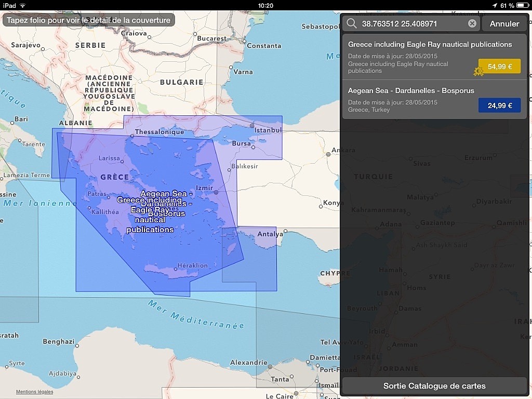Tap the Wi-Fi status icon
The height and width of the screenshot is (399, 532).
pos(22,5)
